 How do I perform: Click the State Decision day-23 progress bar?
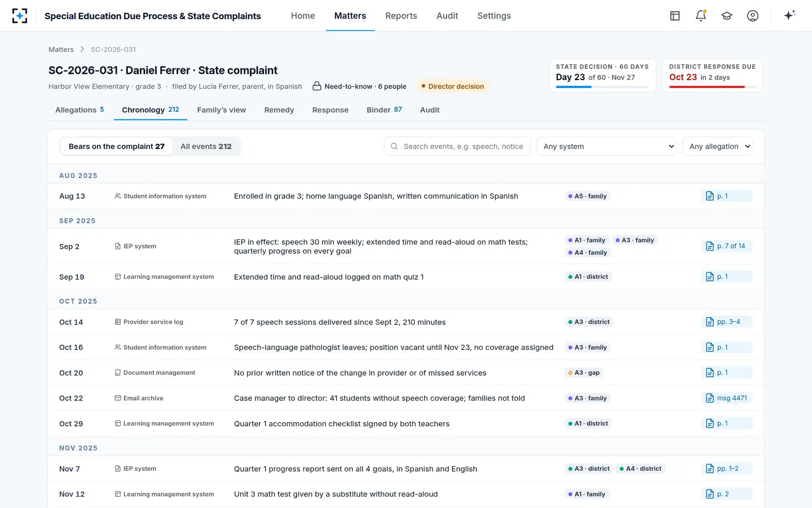[x=602, y=87]
